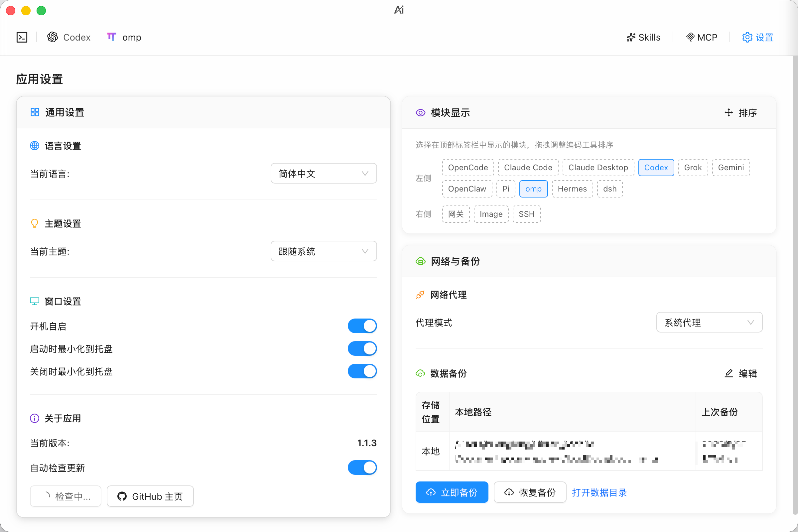Open the 打开数据目录 link
This screenshot has height=532, width=798.
click(599, 493)
